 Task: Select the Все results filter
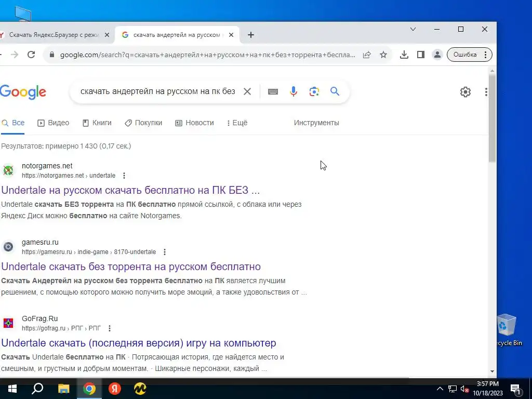click(x=13, y=123)
